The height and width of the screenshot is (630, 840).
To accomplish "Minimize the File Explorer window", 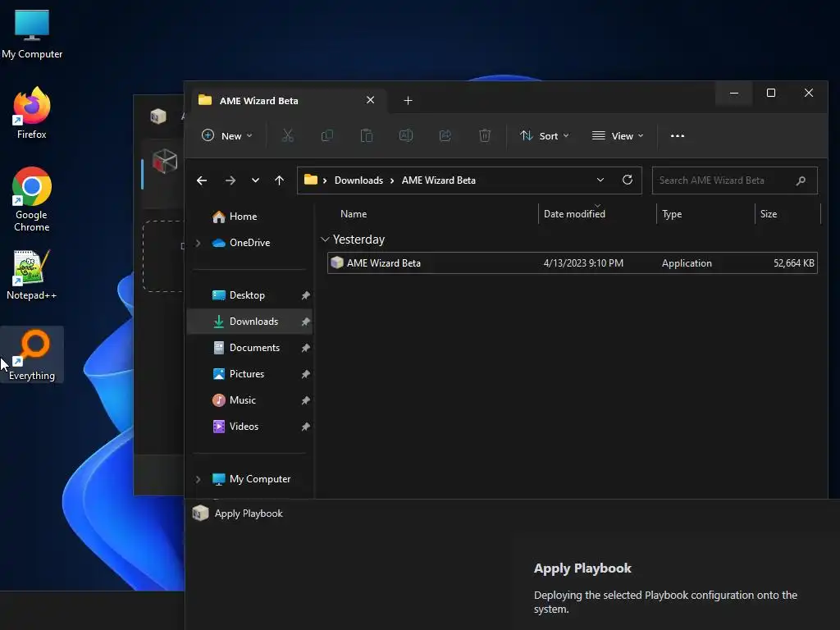I will click(734, 94).
